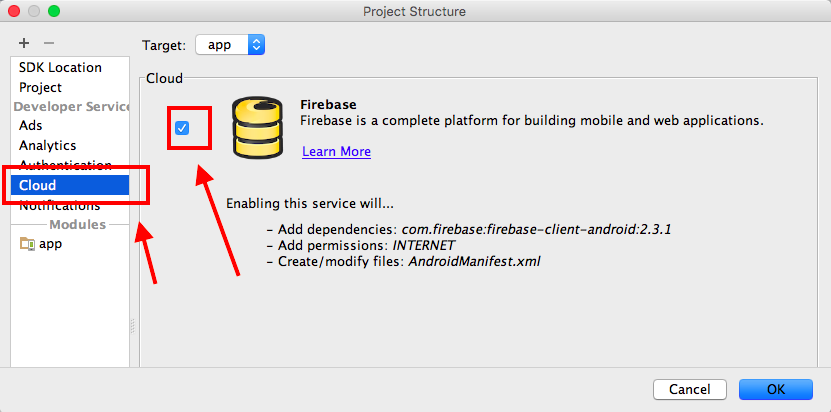
Task: Uncheck the Firebase service checkbox
Action: click(182, 128)
